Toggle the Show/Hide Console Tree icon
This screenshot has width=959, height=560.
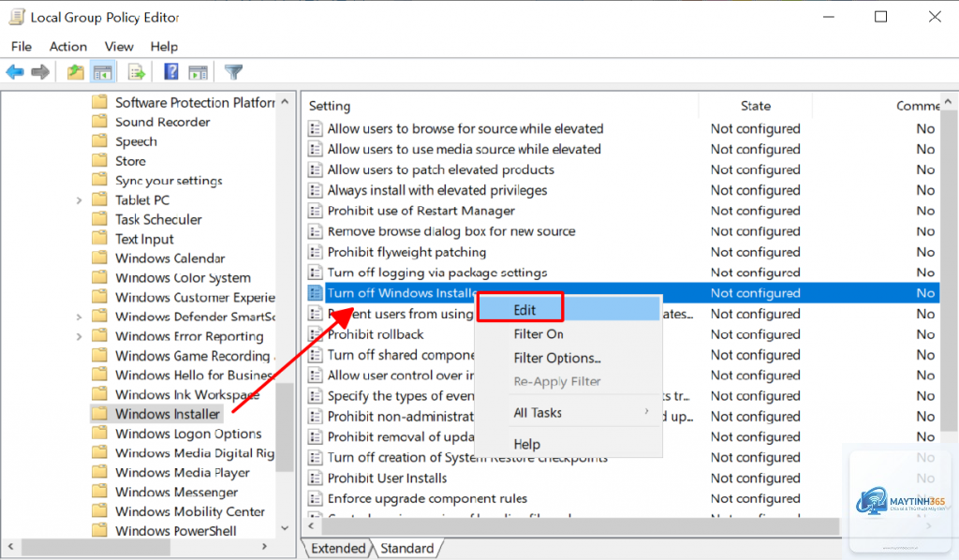coord(103,72)
